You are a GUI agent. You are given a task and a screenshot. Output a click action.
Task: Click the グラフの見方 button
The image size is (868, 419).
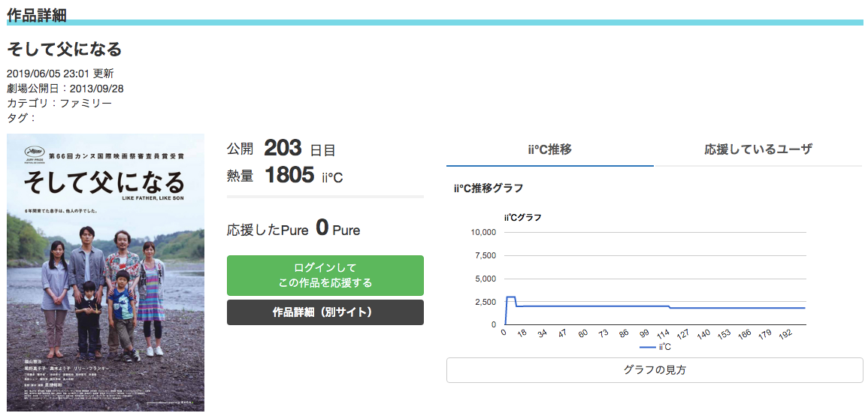655,369
